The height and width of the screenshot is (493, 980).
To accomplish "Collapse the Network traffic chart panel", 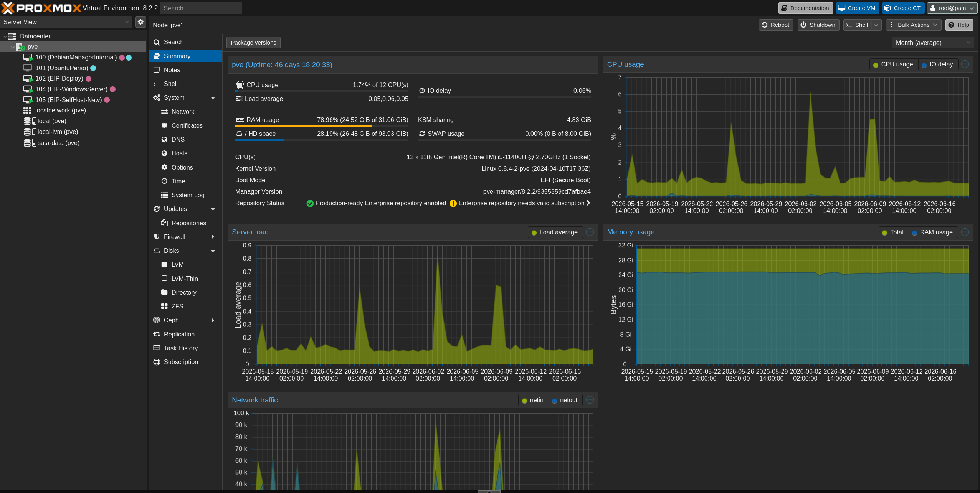I will click(x=590, y=400).
